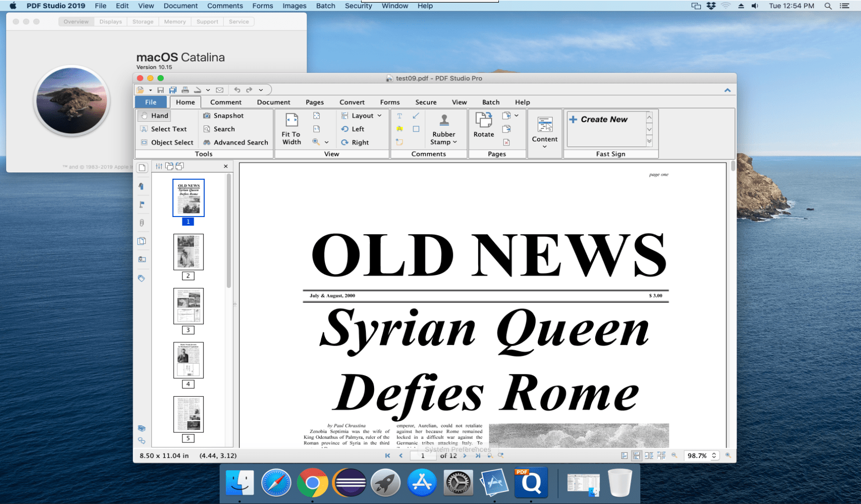Select the page 2 thumbnail
The image size is (861, 504).
[x=189, y=252]
